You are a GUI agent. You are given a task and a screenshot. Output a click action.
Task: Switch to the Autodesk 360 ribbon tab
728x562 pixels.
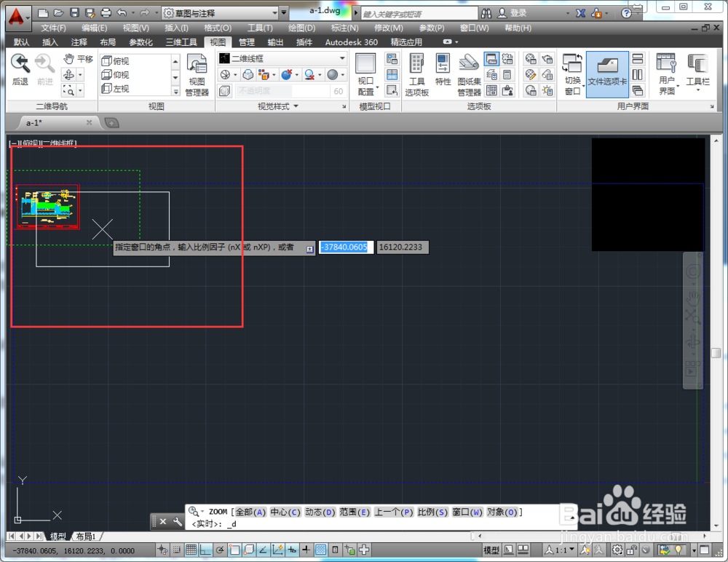pos(352,42)
